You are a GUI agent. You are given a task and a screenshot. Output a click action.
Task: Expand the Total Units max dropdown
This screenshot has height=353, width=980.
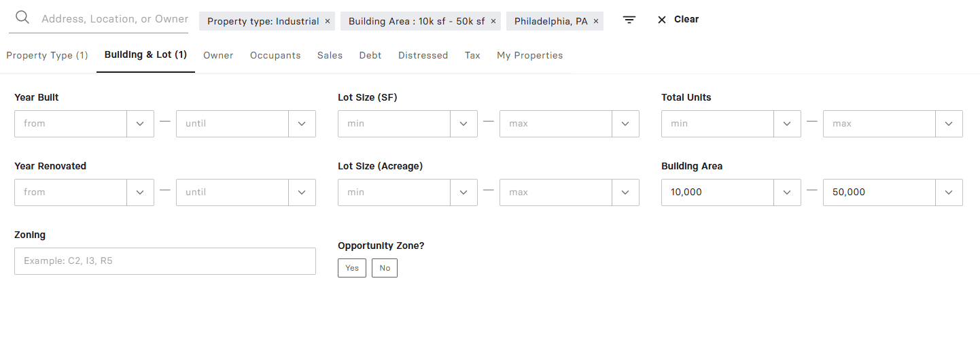(949, 124)
